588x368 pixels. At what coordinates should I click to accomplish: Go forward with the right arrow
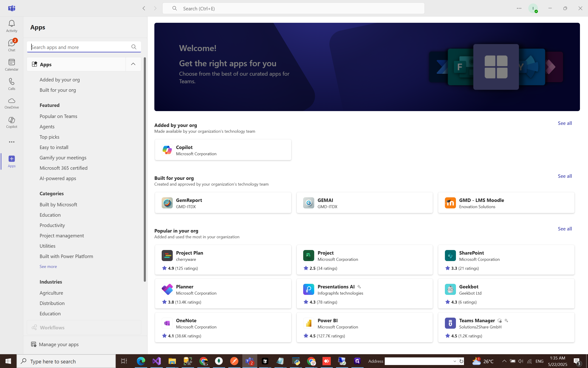[x=155, y=8]
